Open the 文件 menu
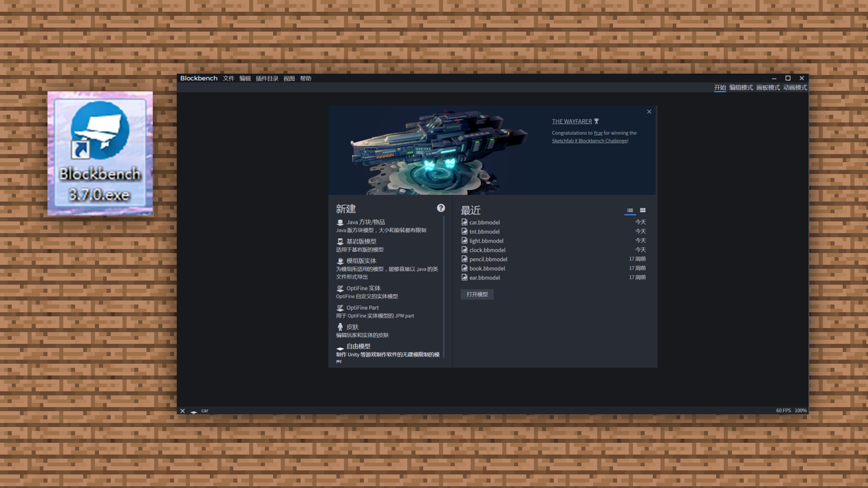The image size is (868, 488). [x=228, y=78]
